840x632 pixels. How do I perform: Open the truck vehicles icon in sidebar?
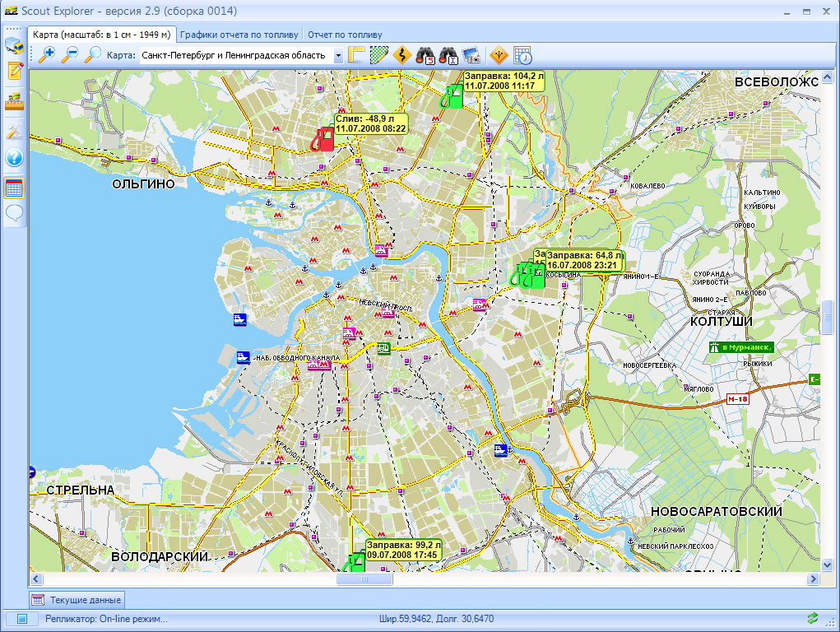(15, 45)
